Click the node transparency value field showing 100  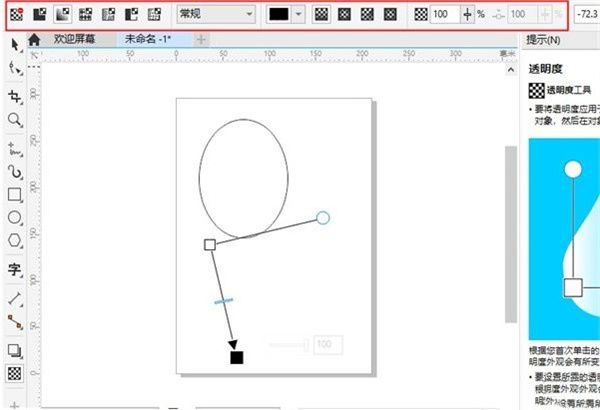tap(445, 15)
